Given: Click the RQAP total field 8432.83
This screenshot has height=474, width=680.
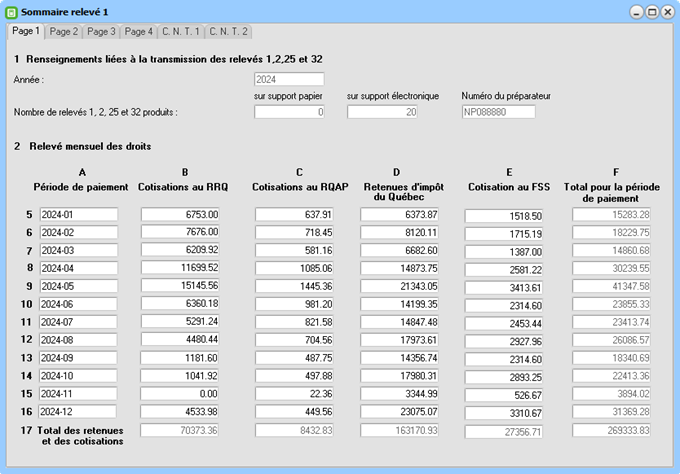Looking at the screenshot, I should 294,430.
